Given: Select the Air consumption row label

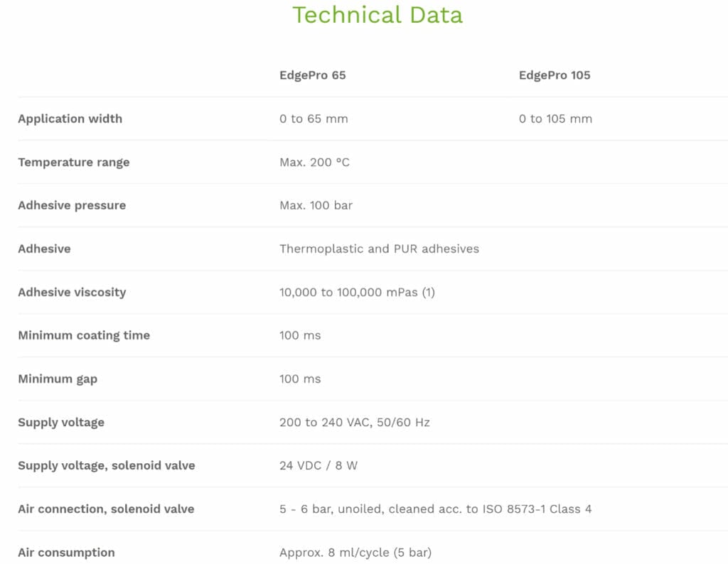Looking at the screenshot, I should [x=66, y=552].
